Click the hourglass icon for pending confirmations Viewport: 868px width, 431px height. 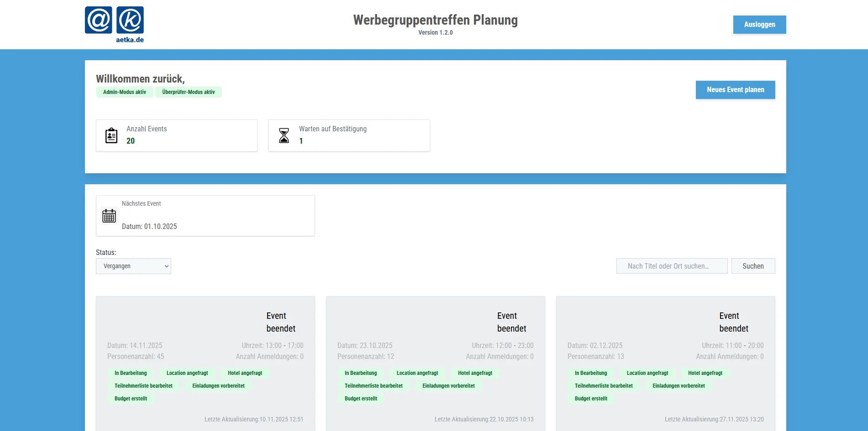[x=284, y=136]
